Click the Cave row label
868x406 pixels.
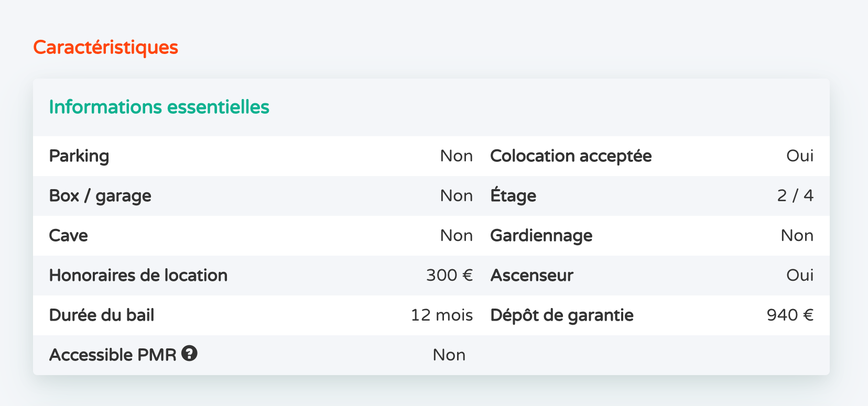click(x=69, y=236)
